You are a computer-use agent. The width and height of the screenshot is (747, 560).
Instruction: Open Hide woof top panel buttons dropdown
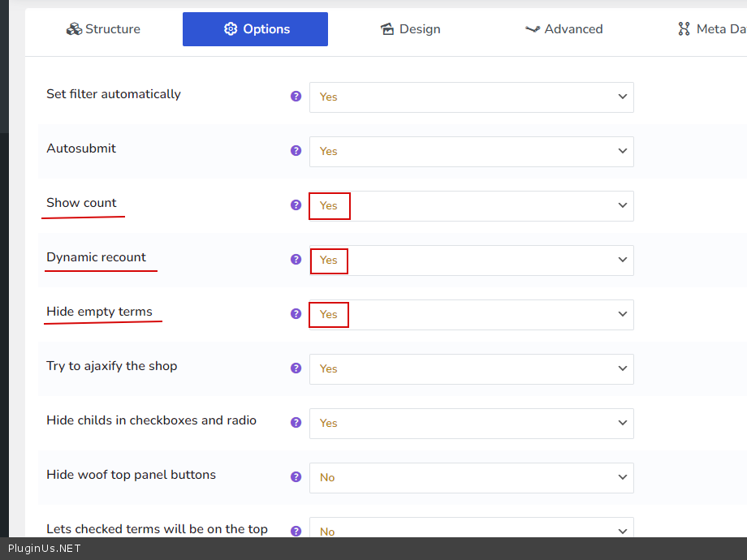click(x=471, y=477)
